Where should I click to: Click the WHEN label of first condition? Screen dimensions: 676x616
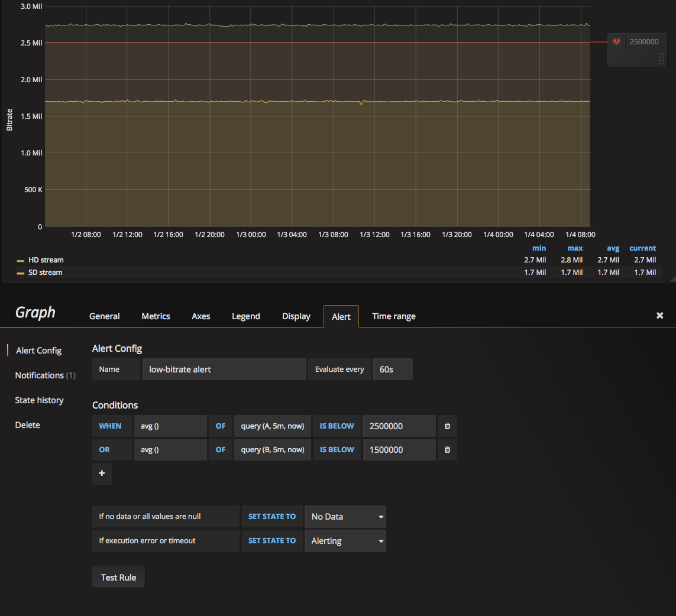tap(112, 426)
